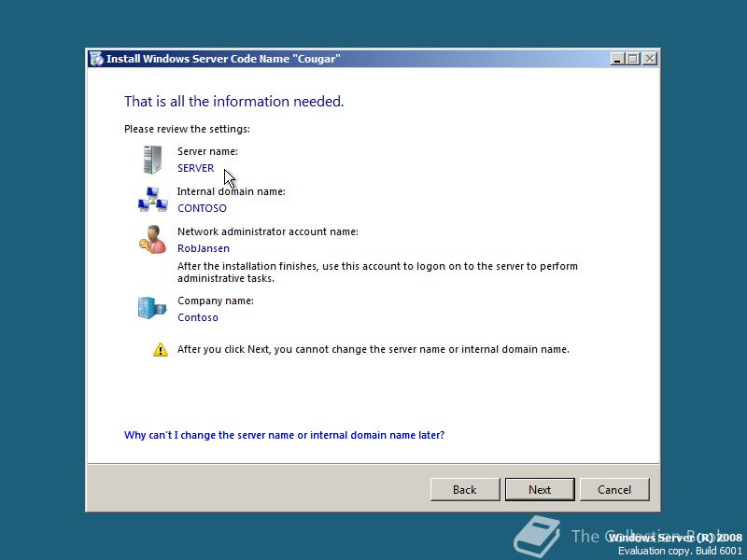Open the 'Why can't I change the server name' link
The width and height of the screenshot is (747, 560).
[x=285, y=435]
